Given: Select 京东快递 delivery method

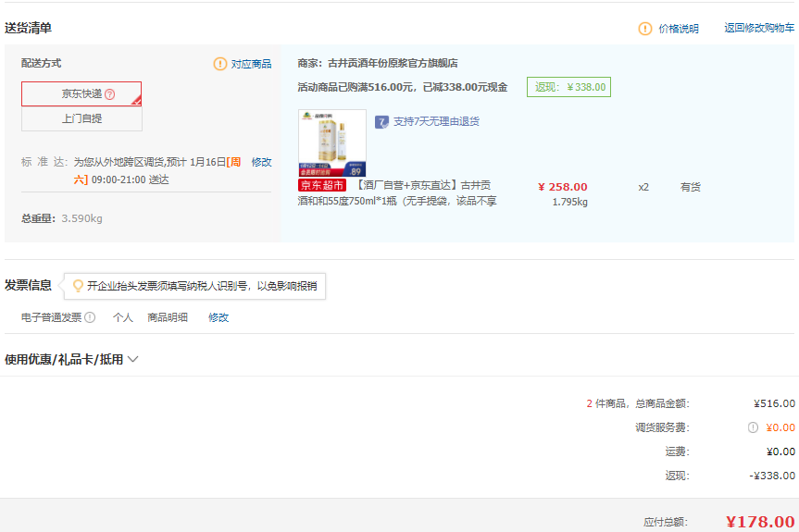Looking at the screenshot, I should pos(81,93).
